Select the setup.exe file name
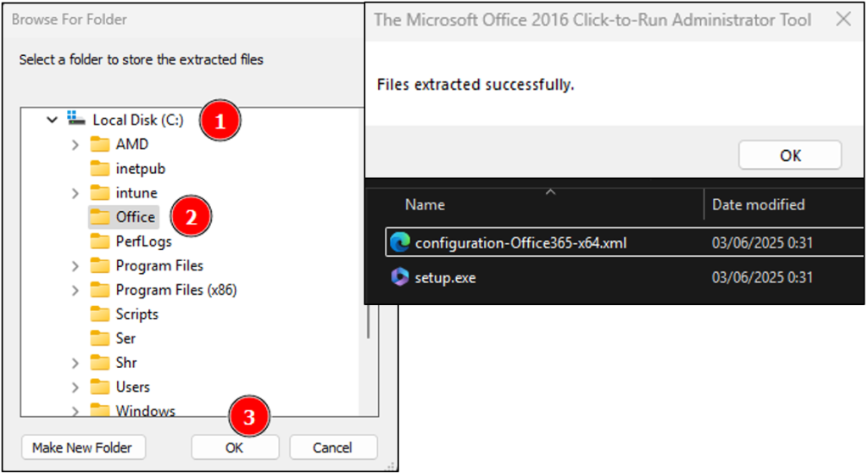Image resolution: width=868 pixels, height=473 pixels. pyautogui.click(x=446, y=277)
